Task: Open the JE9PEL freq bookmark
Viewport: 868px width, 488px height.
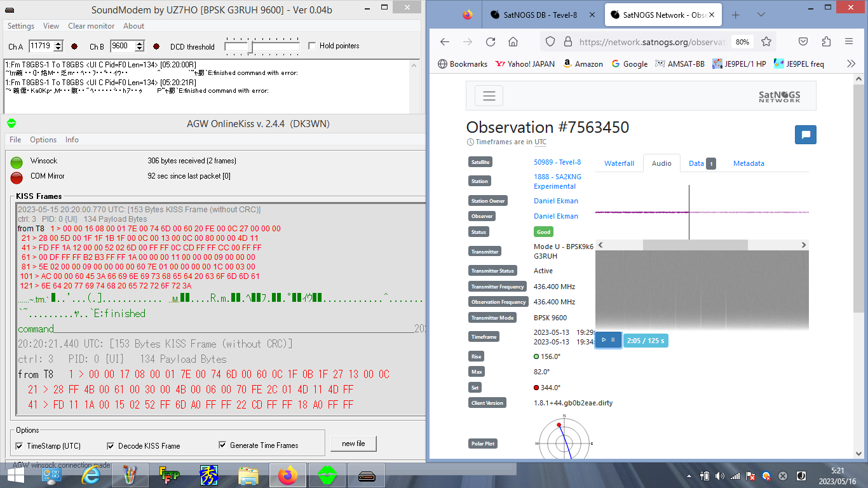Action: pyautogui.click(x=799, y=64)
